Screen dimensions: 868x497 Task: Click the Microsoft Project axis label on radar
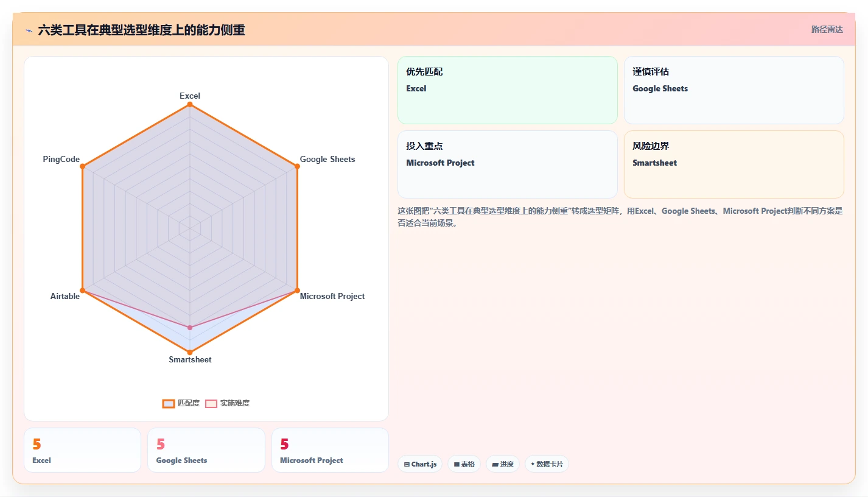pyautogui.click(x=332, y=296)
